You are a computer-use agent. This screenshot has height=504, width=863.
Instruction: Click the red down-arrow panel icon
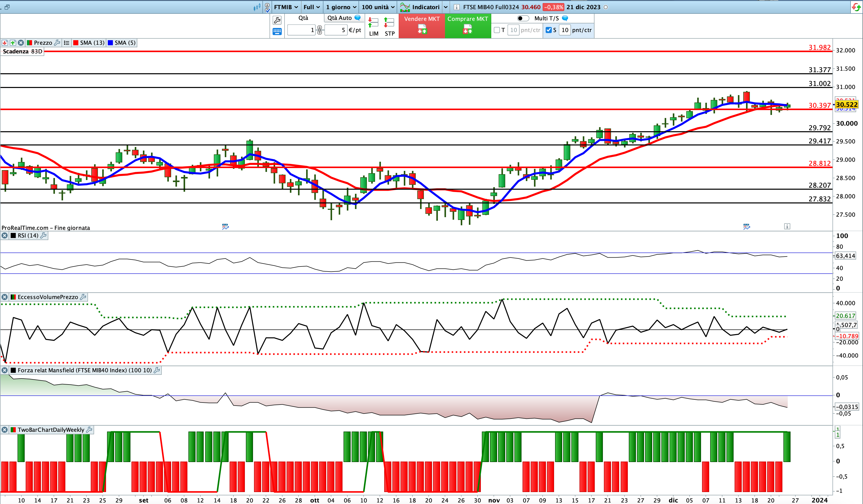(x=5, y=43)
